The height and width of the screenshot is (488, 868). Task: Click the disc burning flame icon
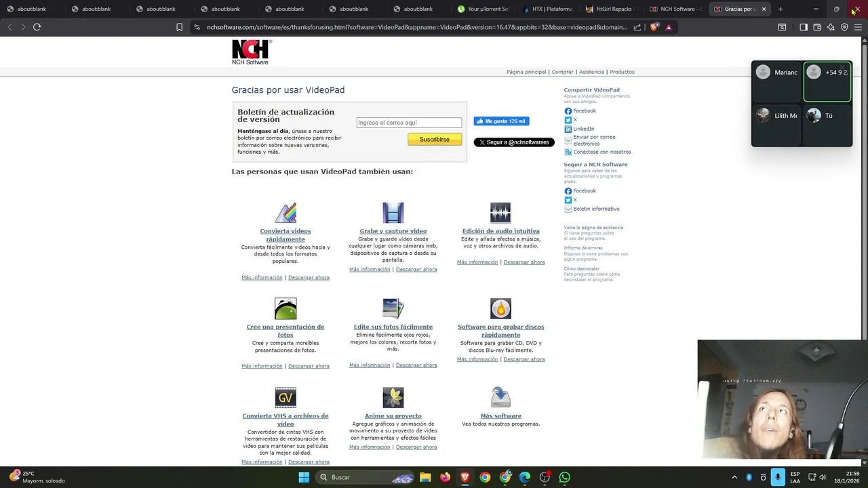(x=500, y=308)
